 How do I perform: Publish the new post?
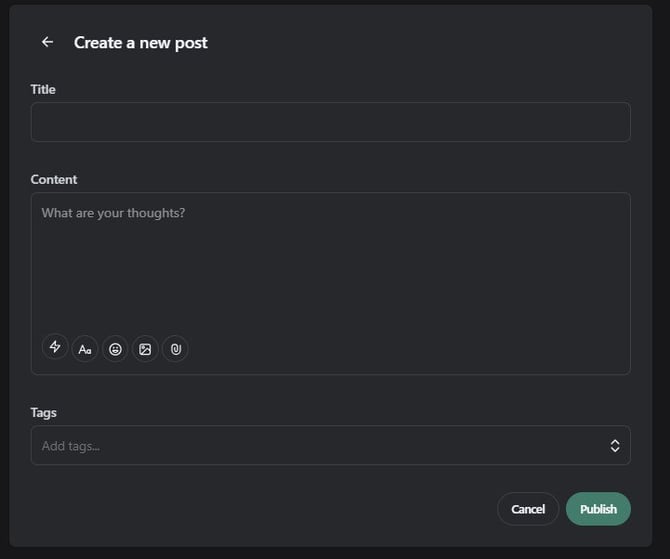(598, 509)
